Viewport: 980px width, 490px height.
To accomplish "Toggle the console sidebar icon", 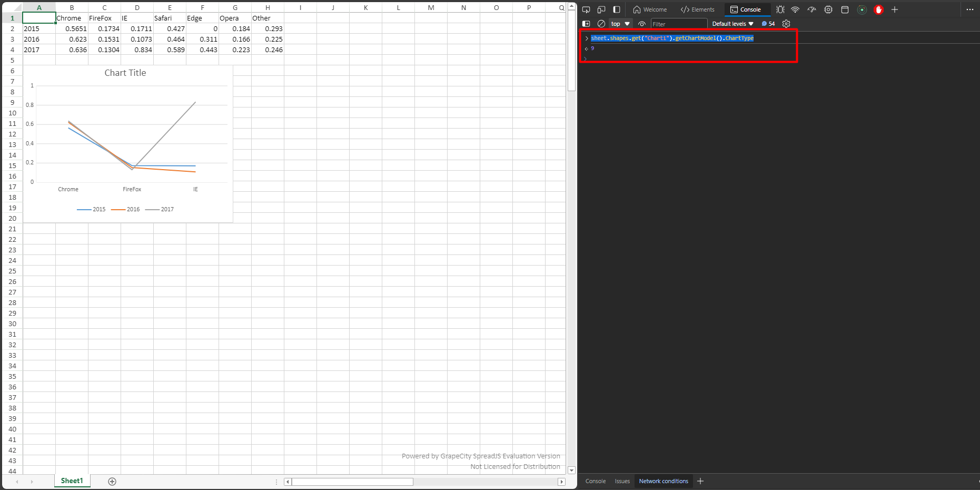I will click(x=586, y=24).
